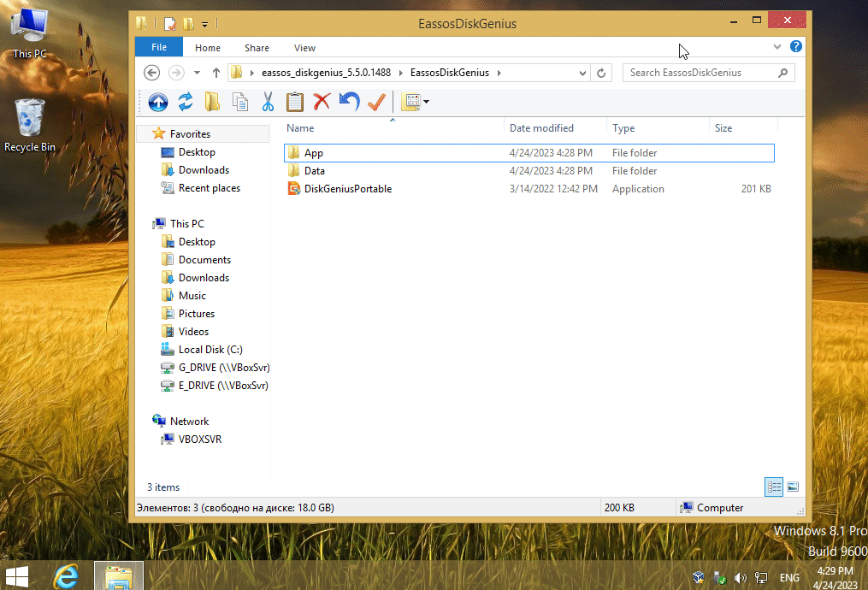Click the EassosDiskGenius breadcrumb in the address bar

450,73
